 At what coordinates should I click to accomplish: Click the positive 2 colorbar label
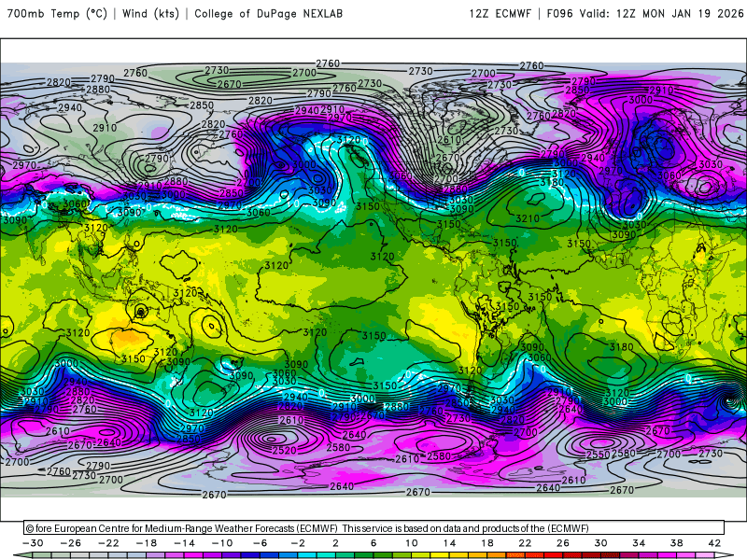tap(336, 543)
